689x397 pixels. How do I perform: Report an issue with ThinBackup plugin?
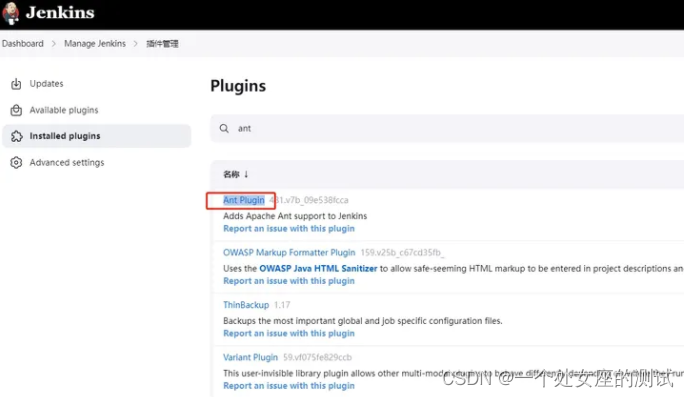click(289, 333)
